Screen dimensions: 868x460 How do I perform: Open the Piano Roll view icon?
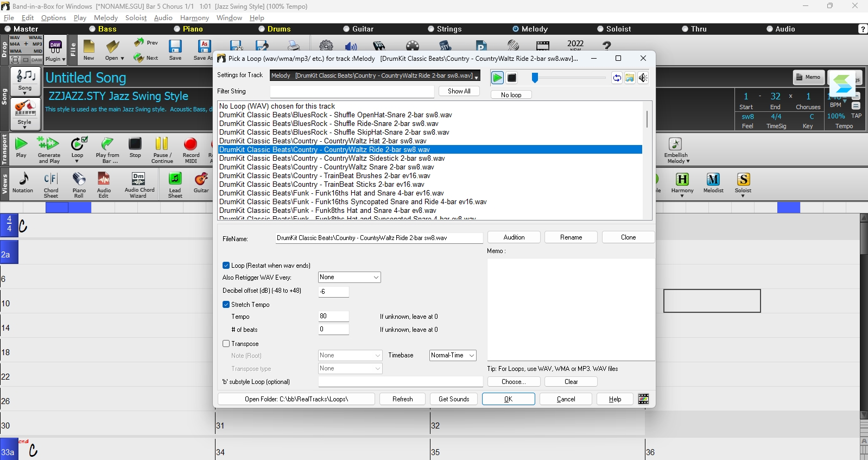(x=79, y=179)
